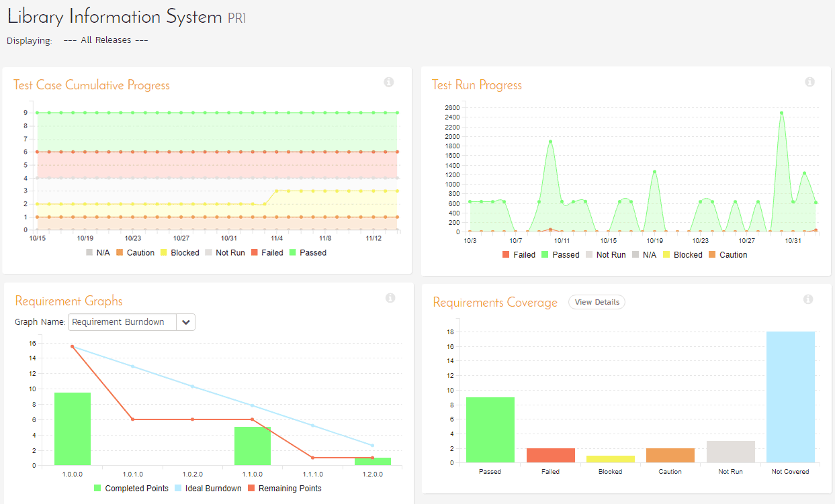This screenshot has height=504, width=835.
Task: Click the Library Information System title
Action: coord(114,17)
